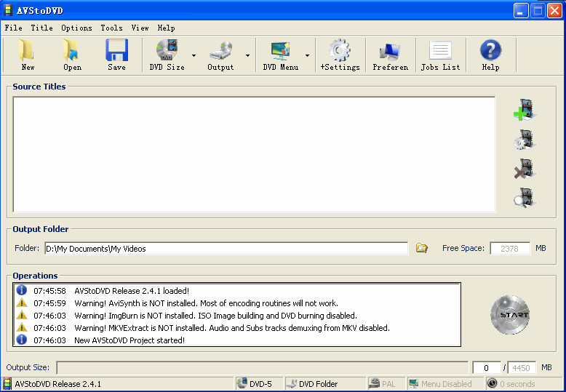566x392 pixels.
Task: Select ImgBurn is NOT installed warning
Action: pyautogui.click(x=236, y=316)
